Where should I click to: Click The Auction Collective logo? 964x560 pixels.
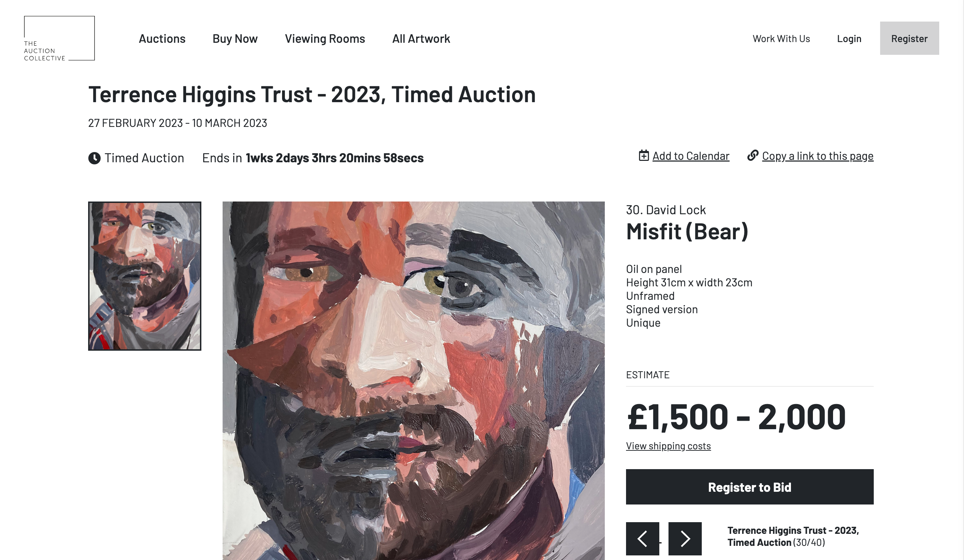[x=59, y=38]
